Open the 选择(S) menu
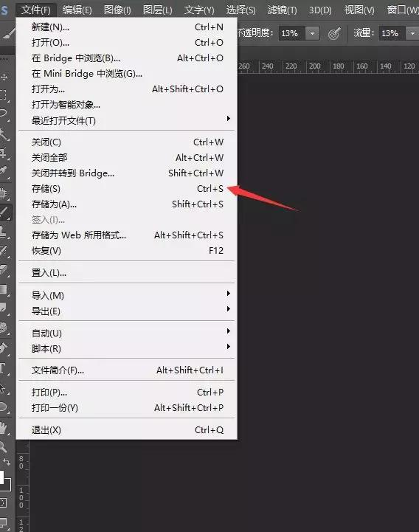 coord(240,10)
